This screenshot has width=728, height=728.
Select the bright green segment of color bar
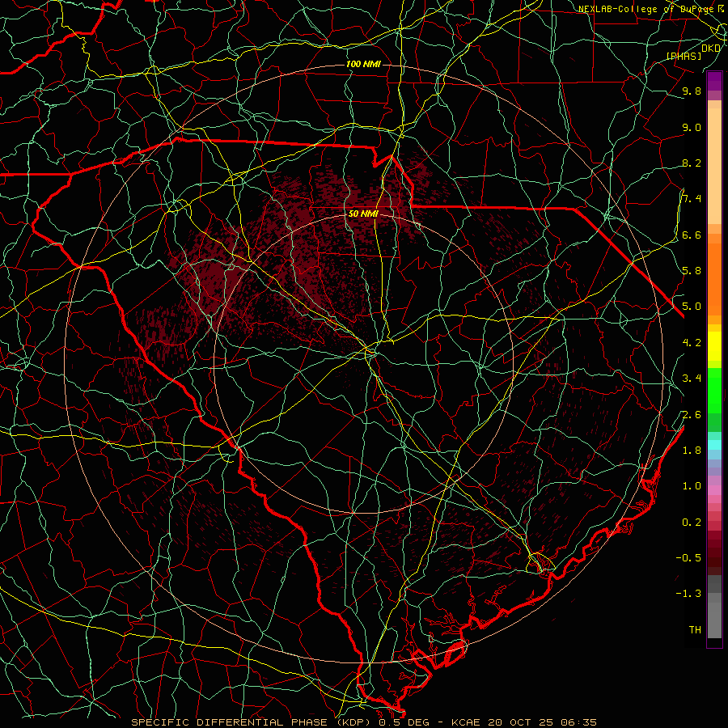click(714, 390)
